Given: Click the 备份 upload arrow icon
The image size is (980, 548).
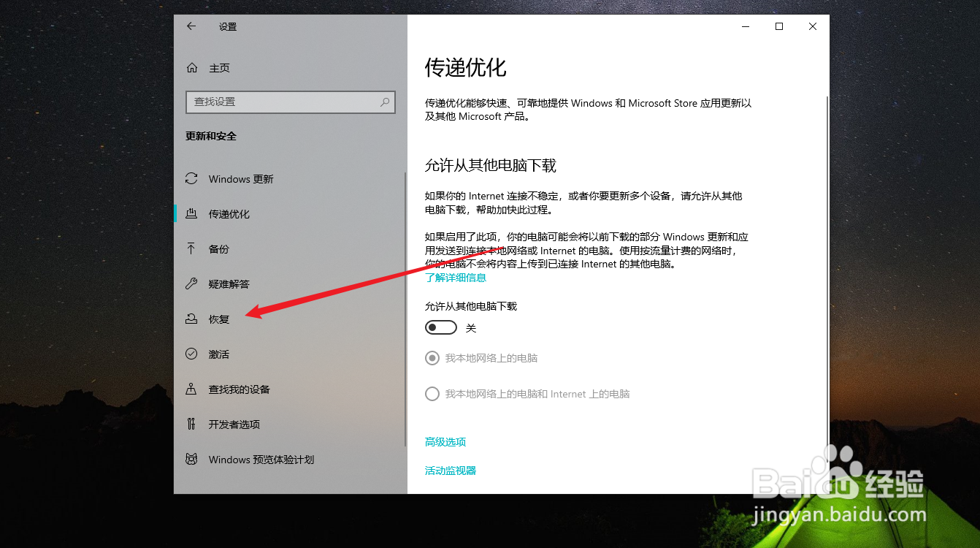Looking at the screenshot, I should click(191, 249).
